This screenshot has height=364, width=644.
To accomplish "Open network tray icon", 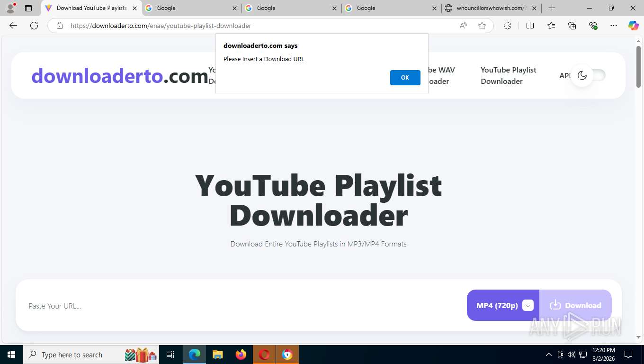I will coord(583,355).
